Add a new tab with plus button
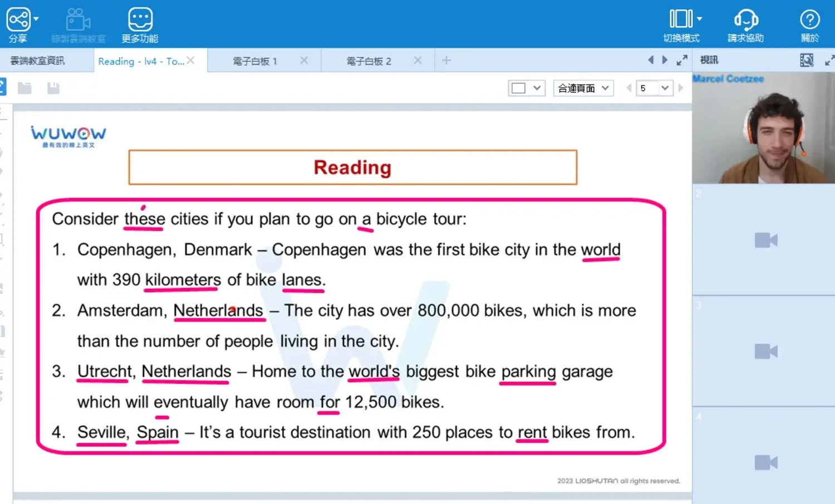The height and width of the screenshot is (504, 835). point(446,60)
